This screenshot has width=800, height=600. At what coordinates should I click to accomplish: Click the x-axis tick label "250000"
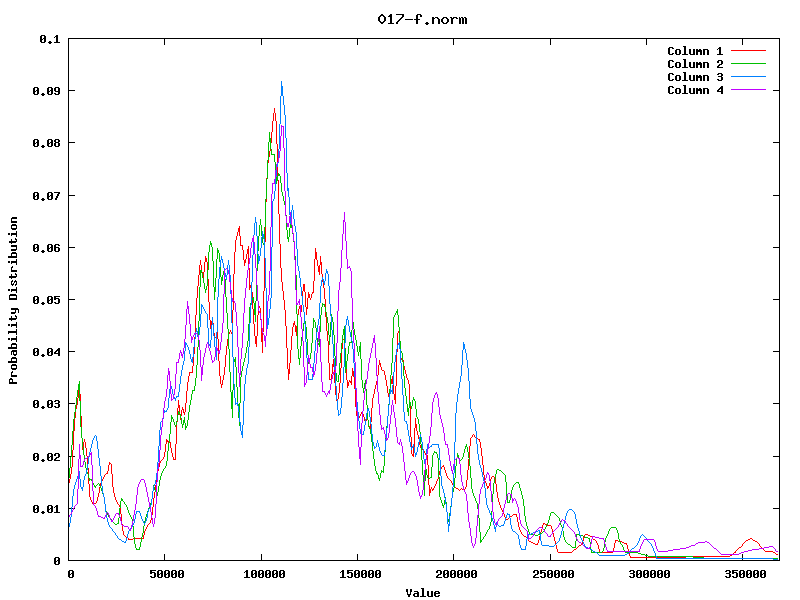[553, 574]
